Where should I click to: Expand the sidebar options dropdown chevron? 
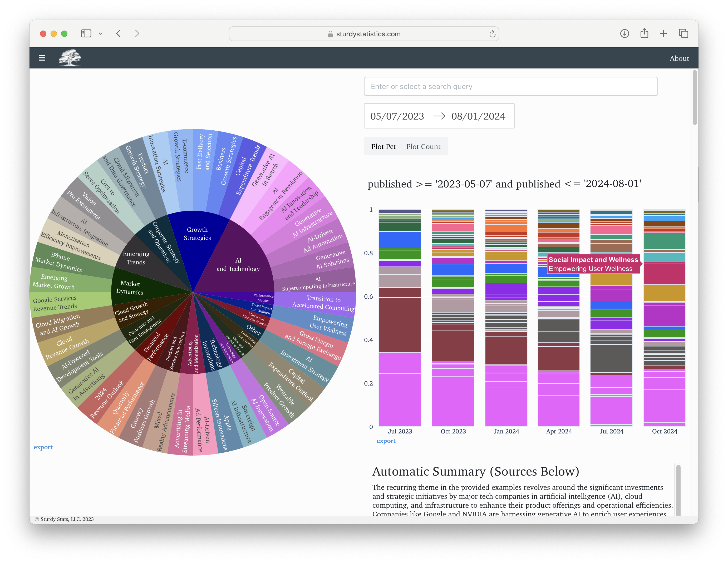[x=101, y=34]
